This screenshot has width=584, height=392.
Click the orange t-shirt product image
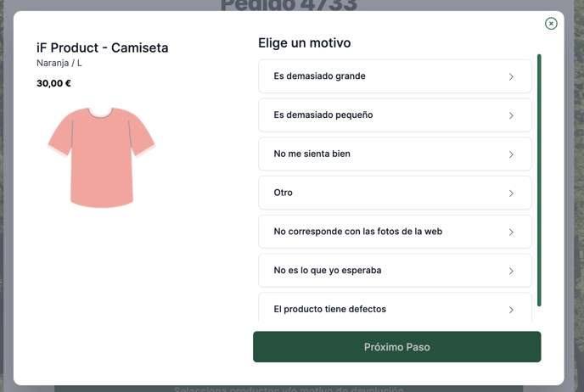point(101,157)
